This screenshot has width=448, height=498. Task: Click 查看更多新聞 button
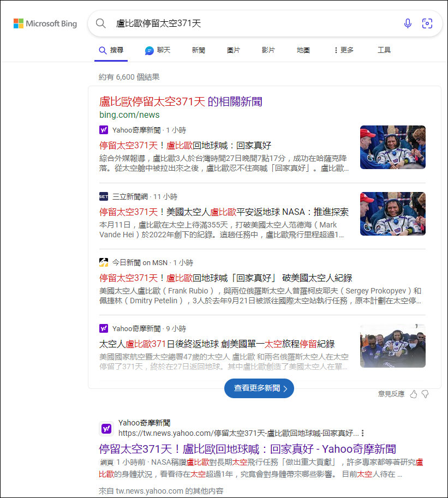[259, 388]
